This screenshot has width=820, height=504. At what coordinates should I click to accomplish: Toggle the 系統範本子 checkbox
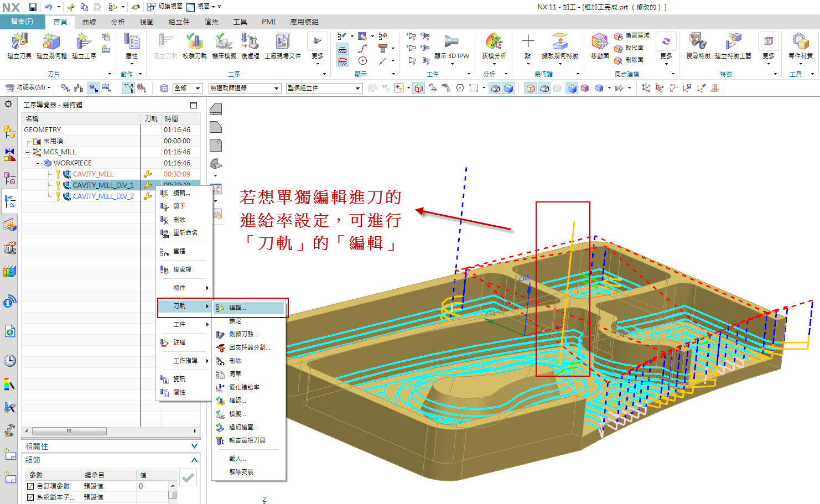tap(30, 497)
